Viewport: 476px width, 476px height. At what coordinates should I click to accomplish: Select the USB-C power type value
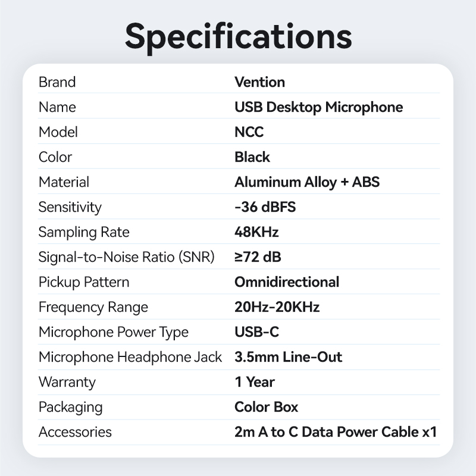pyautogui.click(x=256, y=332)
